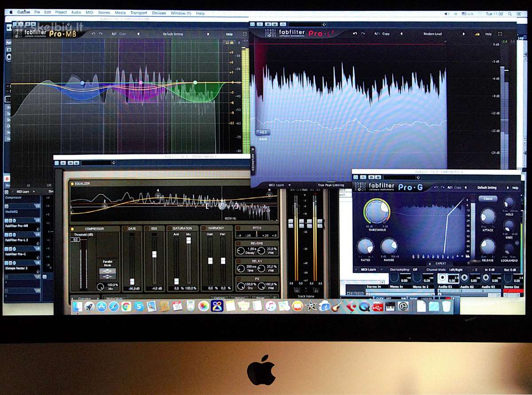Toggle the Pro-L 2 plugin bypass button
The height and width of the screenshot is (395, 532).
[x=252, y=24]
